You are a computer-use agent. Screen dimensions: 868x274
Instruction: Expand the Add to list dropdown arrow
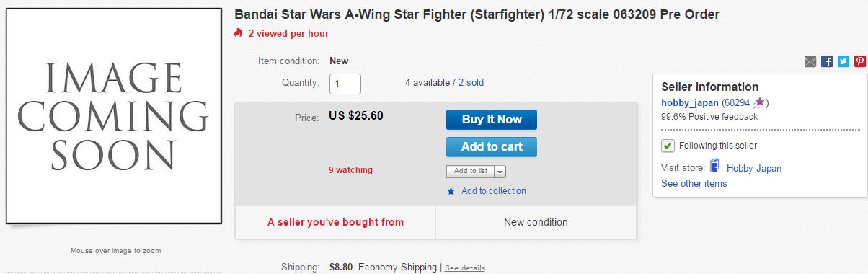click(x=500, y=171)
